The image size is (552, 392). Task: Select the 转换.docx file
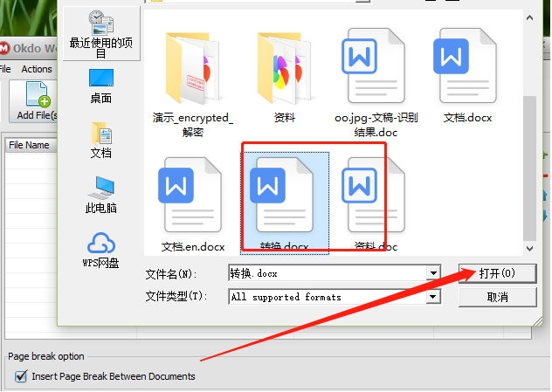tap(285, 203)
